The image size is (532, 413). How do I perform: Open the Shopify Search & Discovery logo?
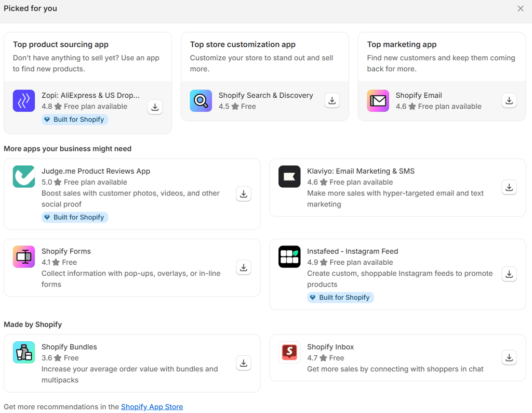pyautogui.click(x=201, y=101)
